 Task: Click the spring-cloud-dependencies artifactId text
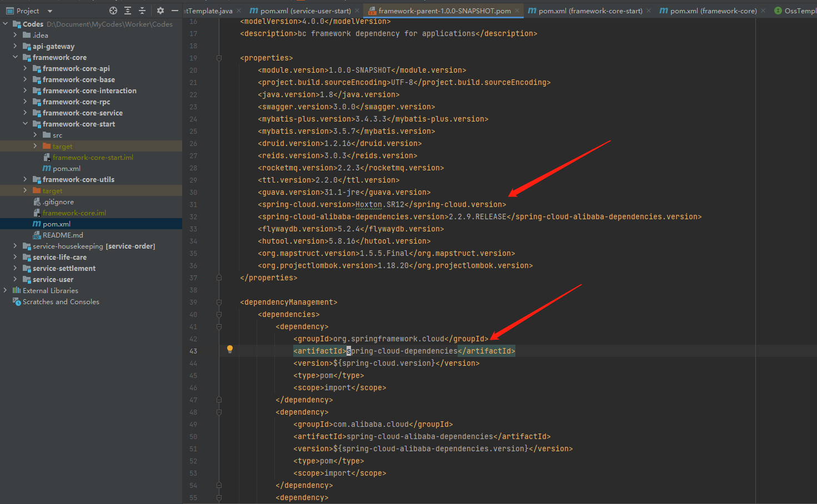[x=402, y=351]
